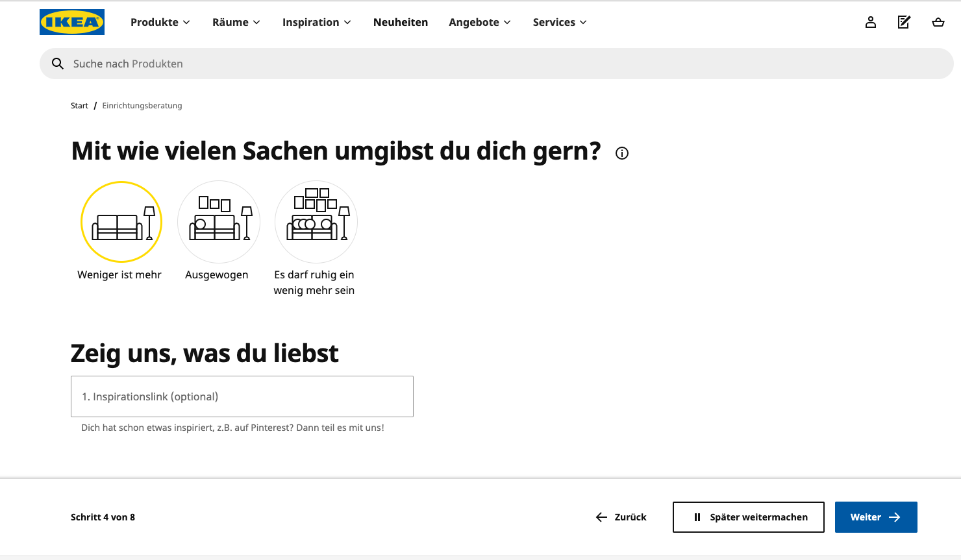Image resolution: width=961 pixels, height=560 pixels.
Task: Go to the Neuheiten menu item
Action: 401,22
